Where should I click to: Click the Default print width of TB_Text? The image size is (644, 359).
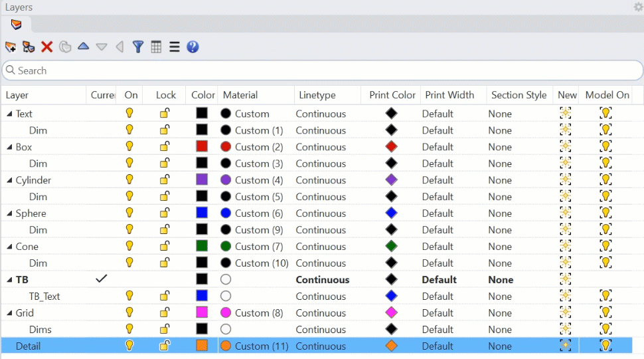click(x=438, y=297)
